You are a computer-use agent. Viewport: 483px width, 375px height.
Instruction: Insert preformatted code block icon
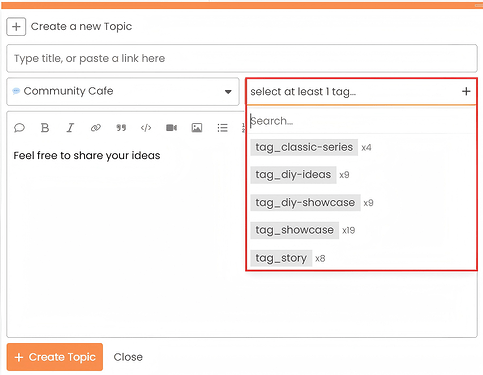click(146, 128)
